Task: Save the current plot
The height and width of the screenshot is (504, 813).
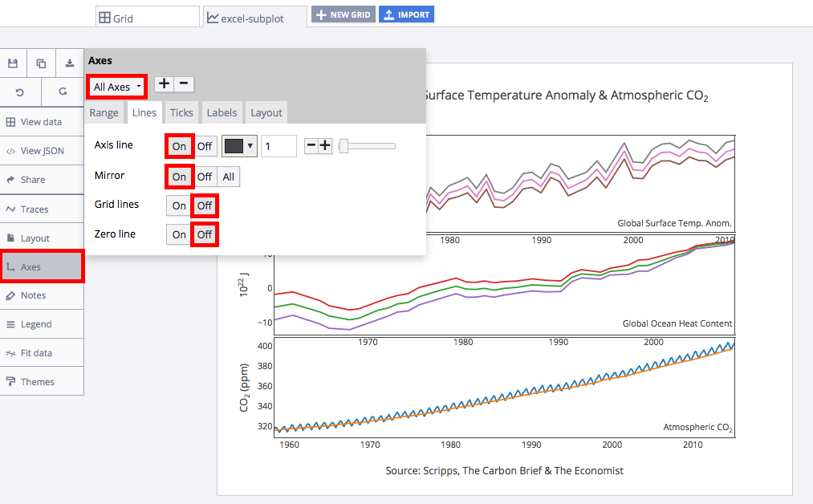Action: pyautogui.click(x=12, y=63)
